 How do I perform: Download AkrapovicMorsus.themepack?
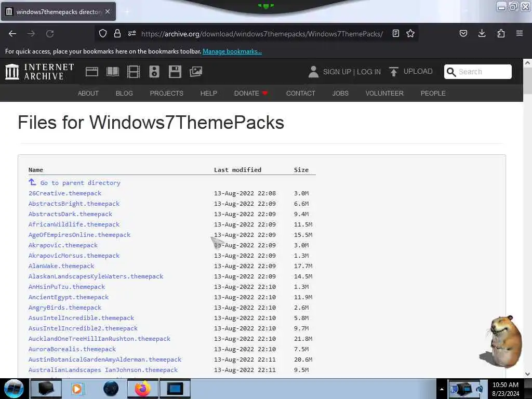(74, 256)
